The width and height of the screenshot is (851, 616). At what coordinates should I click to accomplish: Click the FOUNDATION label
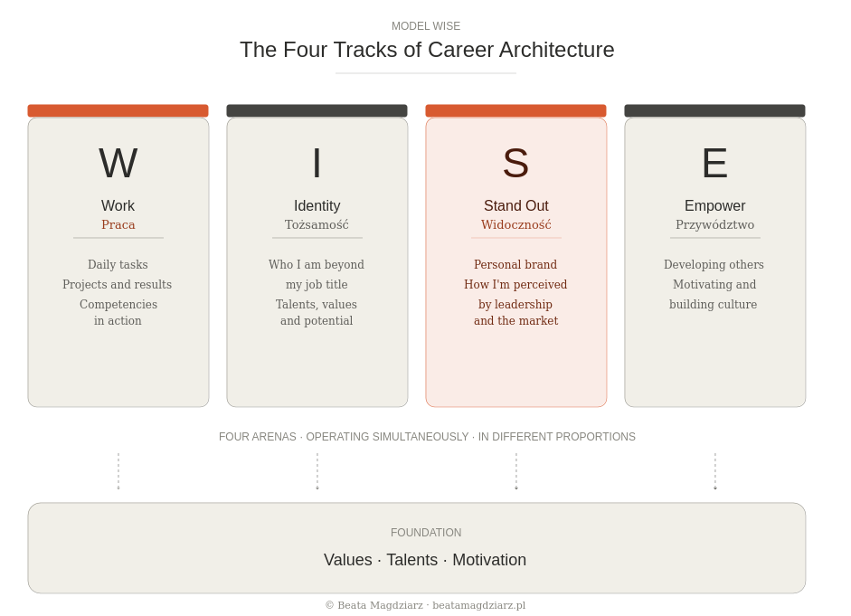[426, 533]
